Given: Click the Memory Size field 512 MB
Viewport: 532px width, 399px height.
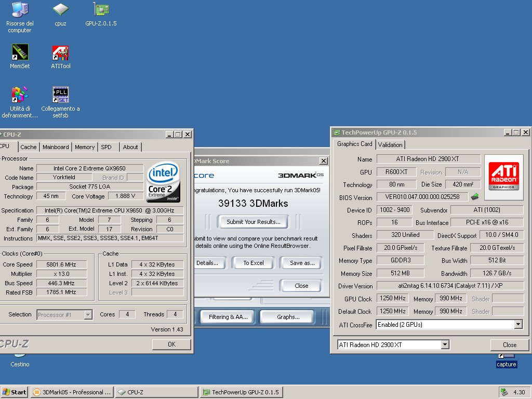Looking at the screenshot, I should pos(401,273).
